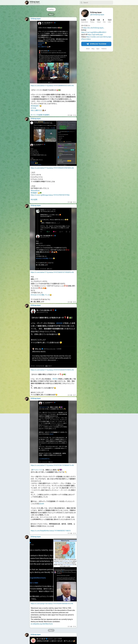
Task: Open the x.com/RedpillDrifter status link
Action: click(51, 531)
